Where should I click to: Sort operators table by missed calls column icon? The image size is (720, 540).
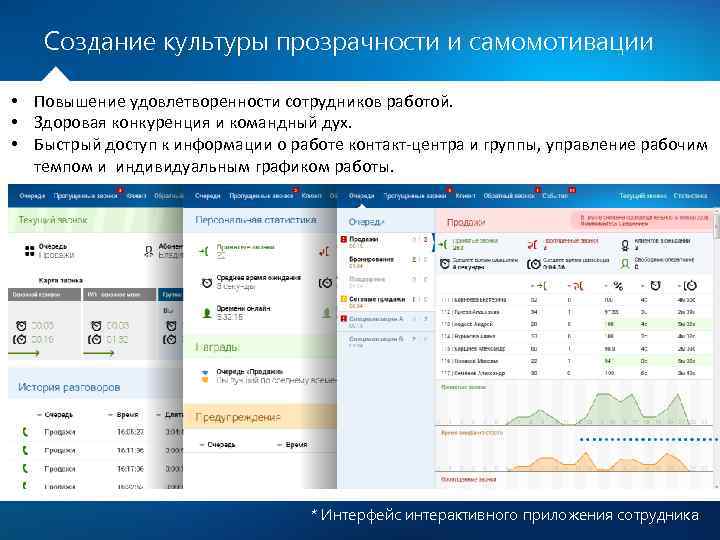pos(576,286)
